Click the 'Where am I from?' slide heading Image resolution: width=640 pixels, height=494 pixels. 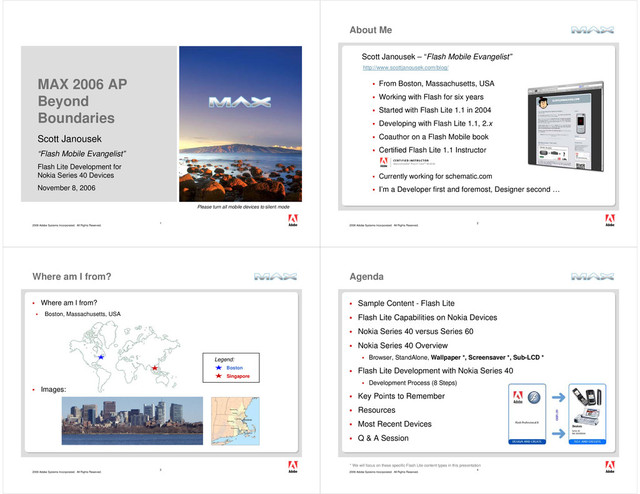[x=71, y=277]
